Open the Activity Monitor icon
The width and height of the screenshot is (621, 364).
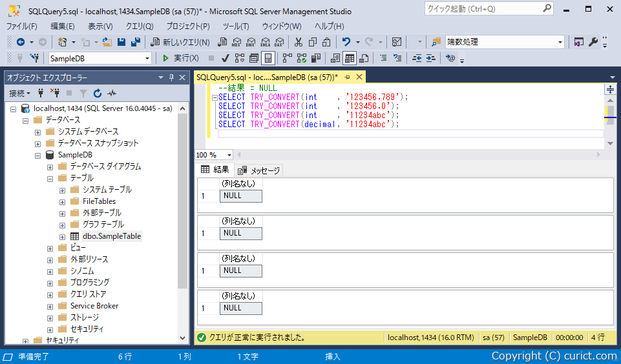(396, 42)
